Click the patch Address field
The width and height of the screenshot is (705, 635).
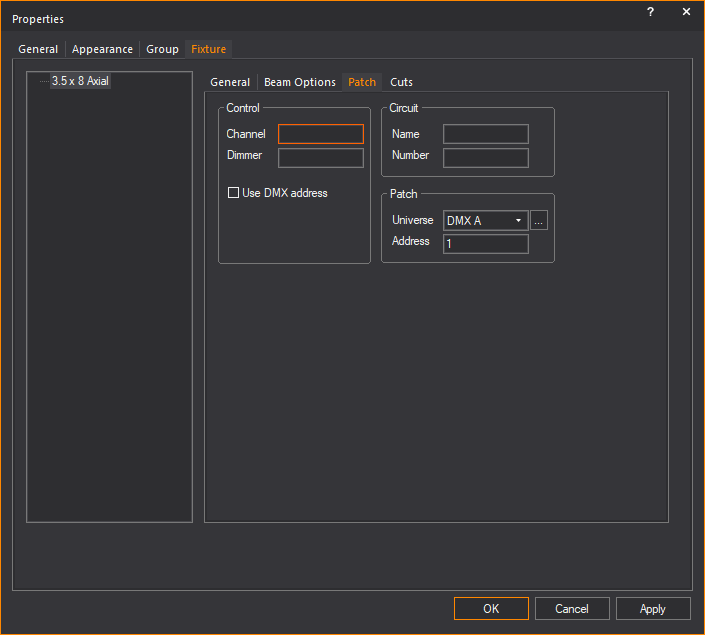pos(485,244)
